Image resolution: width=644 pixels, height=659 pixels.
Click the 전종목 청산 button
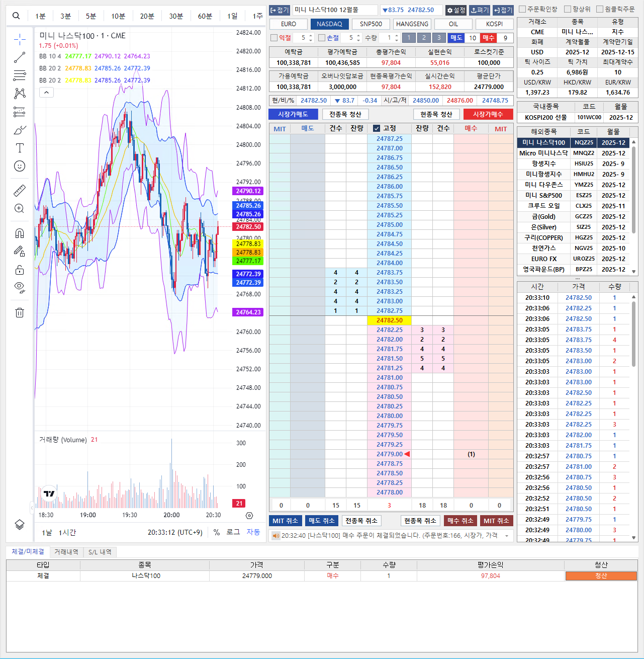pyautogui.click(x=345, y=114)
